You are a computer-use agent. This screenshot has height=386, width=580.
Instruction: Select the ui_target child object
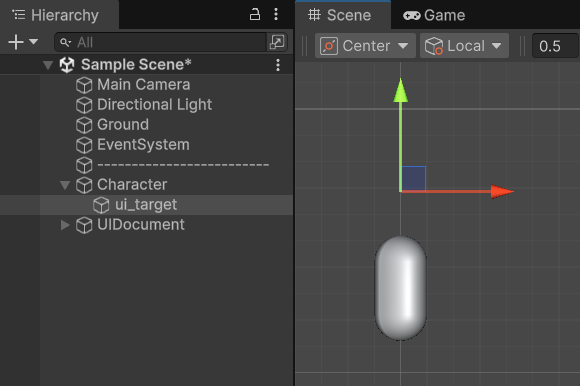146,204
